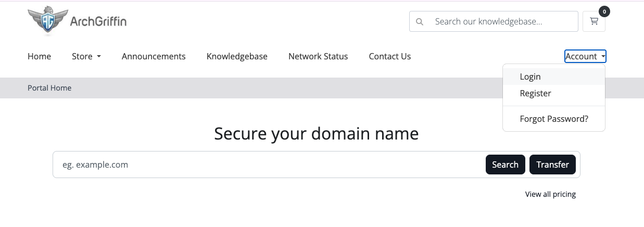Open the View all pricing link

[x=550, y=194]
